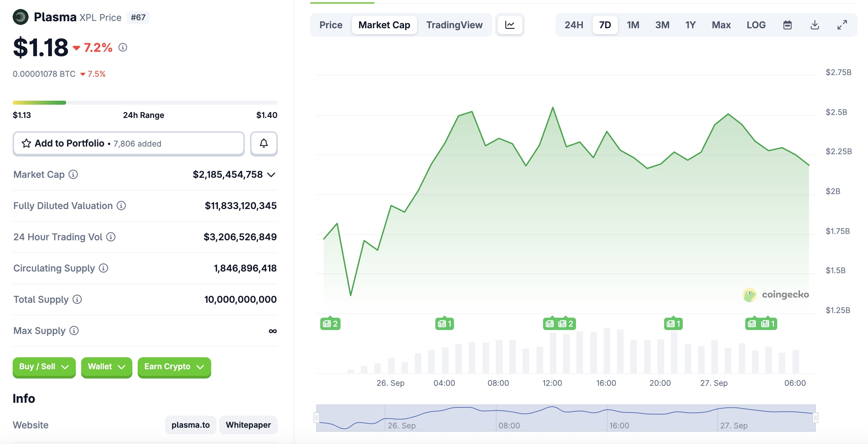
Task: Click the navigator range selection area
Action: 566,418
